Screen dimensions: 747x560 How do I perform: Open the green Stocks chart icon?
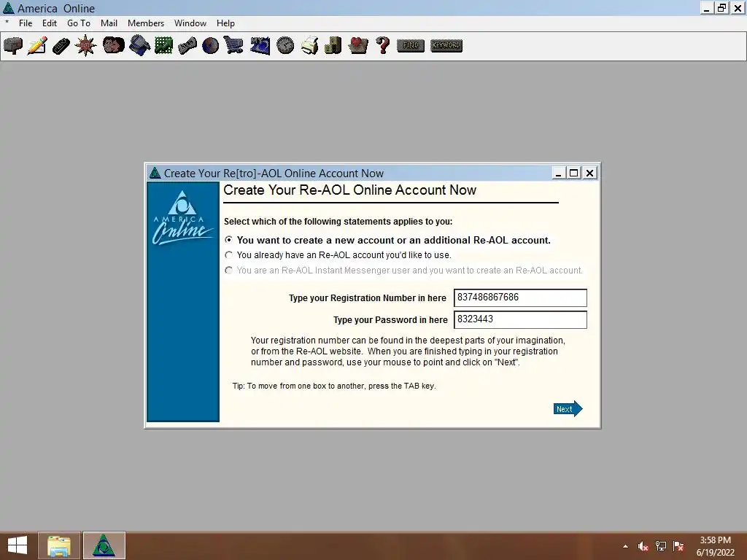point(164,46)
